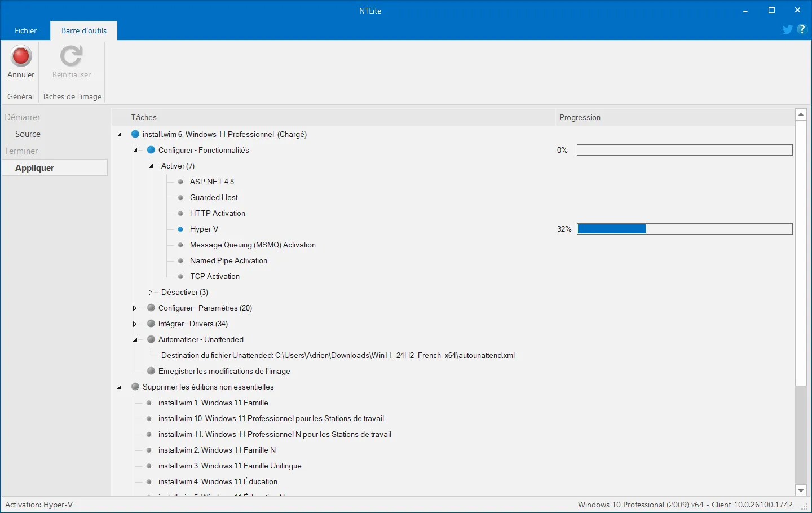The height and width of the screenshot is (513, 812).
Task: Go to the Source page in sidebar
Action: (28, 134)
